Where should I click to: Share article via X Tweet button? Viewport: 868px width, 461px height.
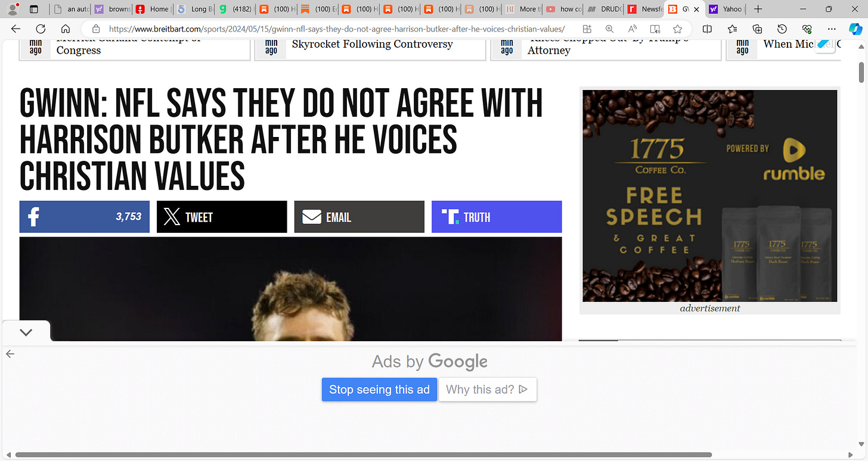[222, 217]
